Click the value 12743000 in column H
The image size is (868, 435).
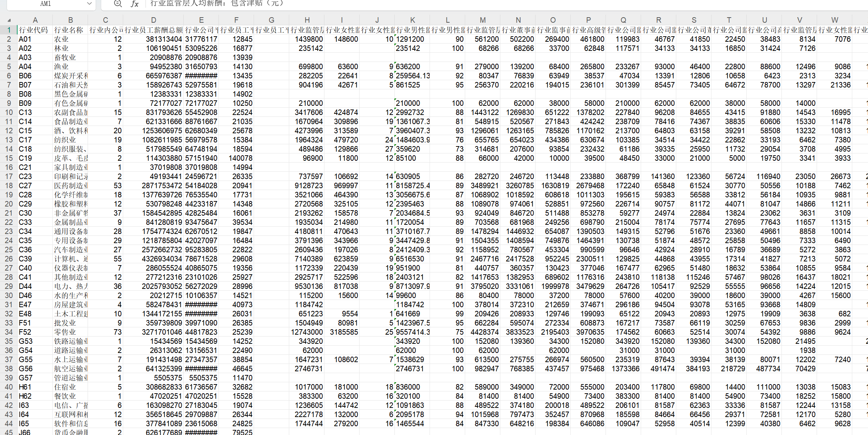[307, 332]
